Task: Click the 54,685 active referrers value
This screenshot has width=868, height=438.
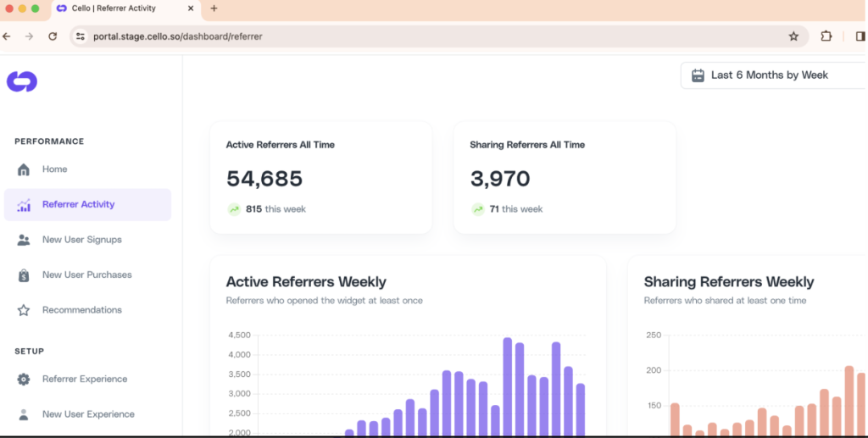Action: pos(264,179)
